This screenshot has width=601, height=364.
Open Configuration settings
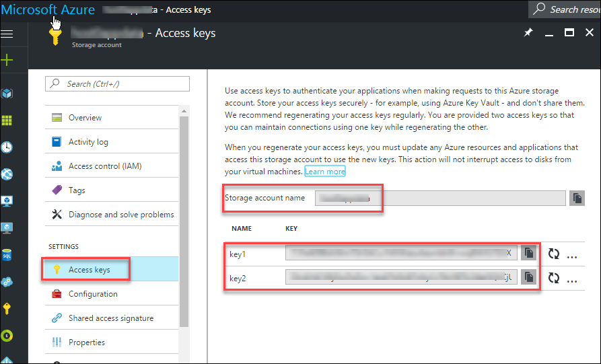[x=112, y=294]
